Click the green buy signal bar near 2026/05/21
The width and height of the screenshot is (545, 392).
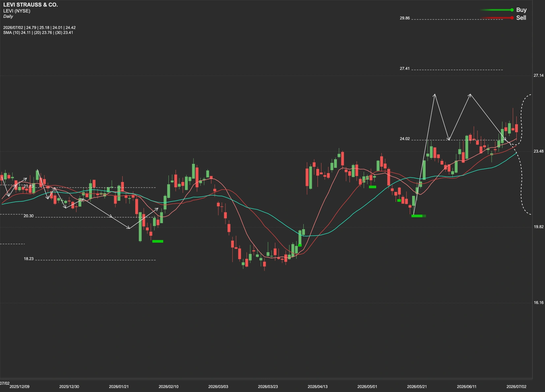click(x=418, y=216)
